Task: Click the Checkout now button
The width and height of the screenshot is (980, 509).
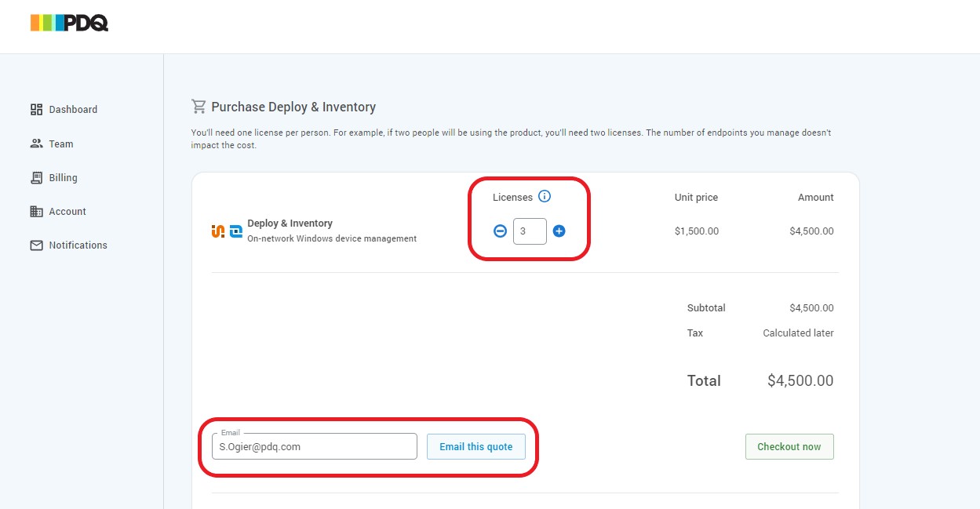Action: pyautogui.click(x=789, y=446)
